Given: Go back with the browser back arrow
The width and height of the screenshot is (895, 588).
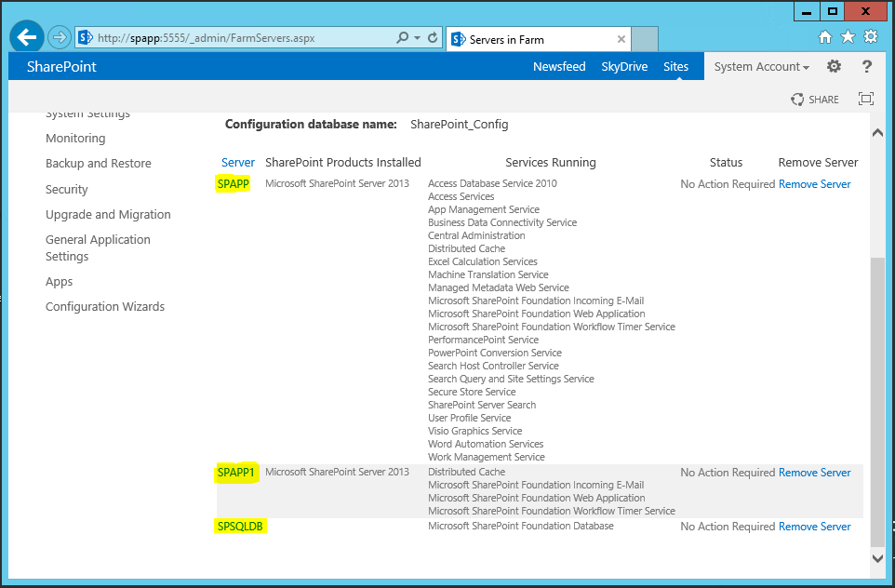Looking at the screenshot, I should tap(27, 37).
